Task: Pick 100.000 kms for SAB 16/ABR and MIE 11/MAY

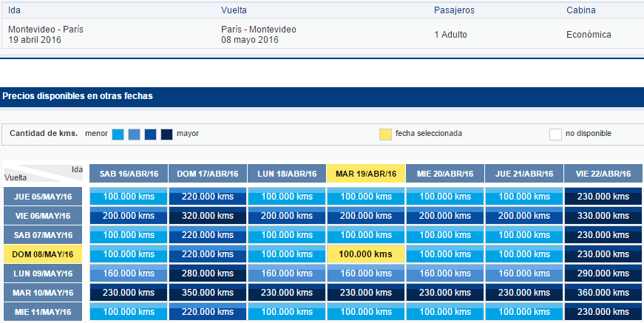Action: tap(129, 312)
